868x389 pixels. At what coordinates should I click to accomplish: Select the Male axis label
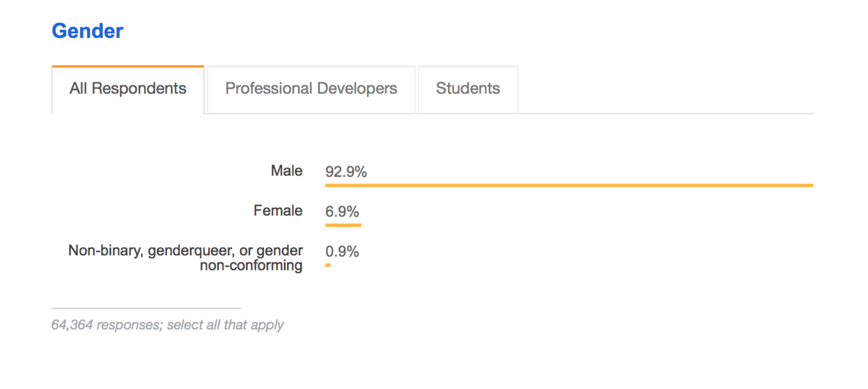coord(286,171)
